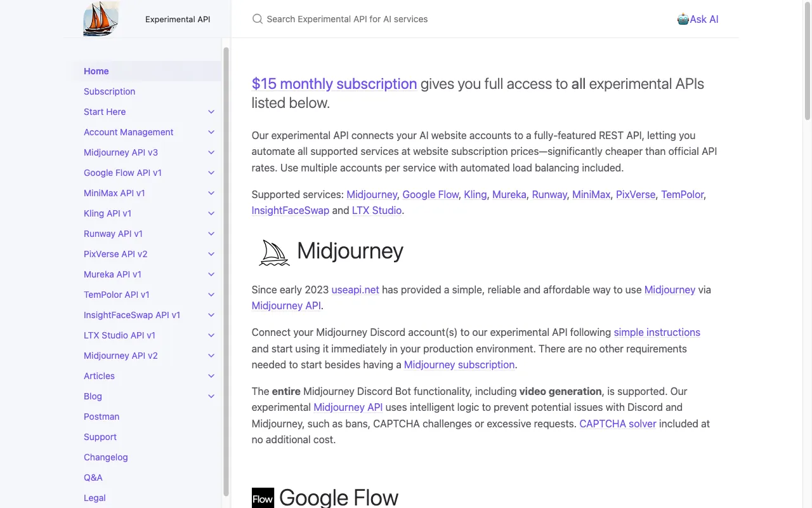Expand Kling API v1 chevron

point(211,213)
